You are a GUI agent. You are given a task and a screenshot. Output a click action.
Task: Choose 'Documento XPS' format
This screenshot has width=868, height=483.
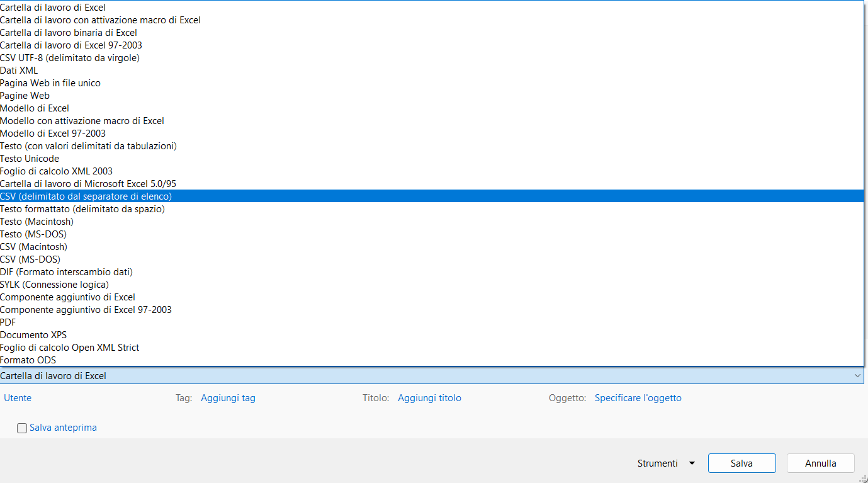(432, 335)
